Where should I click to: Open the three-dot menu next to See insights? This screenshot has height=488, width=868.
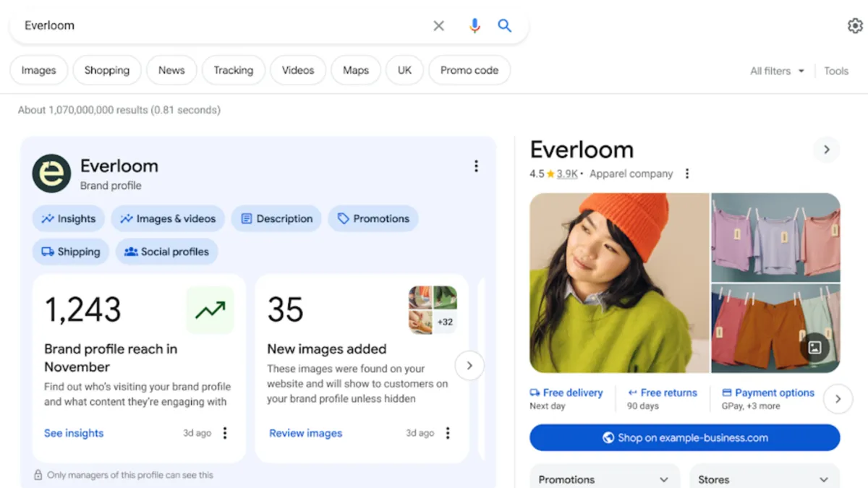click(x=225, y=432)
